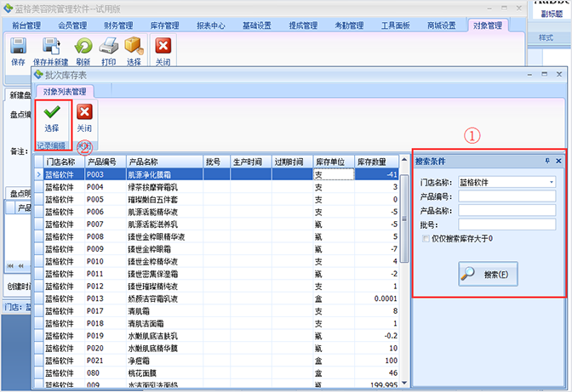
Task: Click the 打印 printer icon
Action: coord(109,46)
